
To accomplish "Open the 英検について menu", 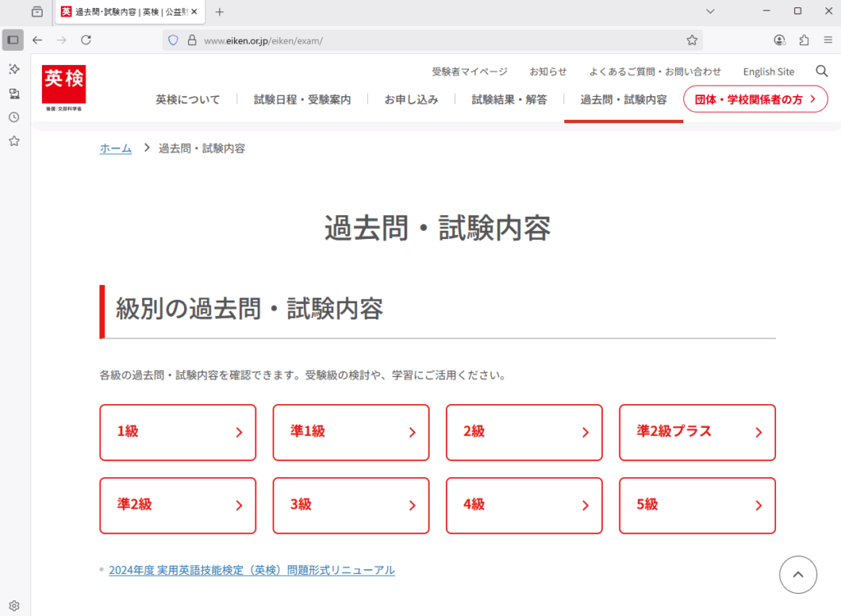I will tap(188, 100).
